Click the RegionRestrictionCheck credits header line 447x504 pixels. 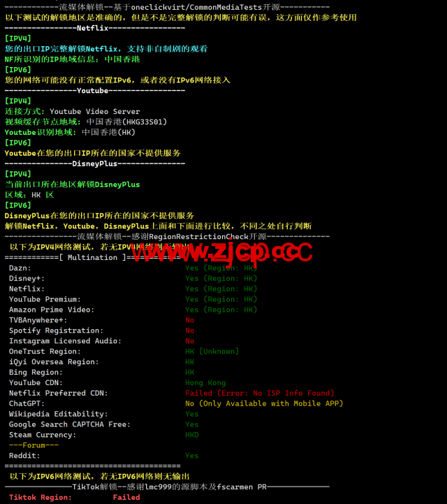(167, 237)
